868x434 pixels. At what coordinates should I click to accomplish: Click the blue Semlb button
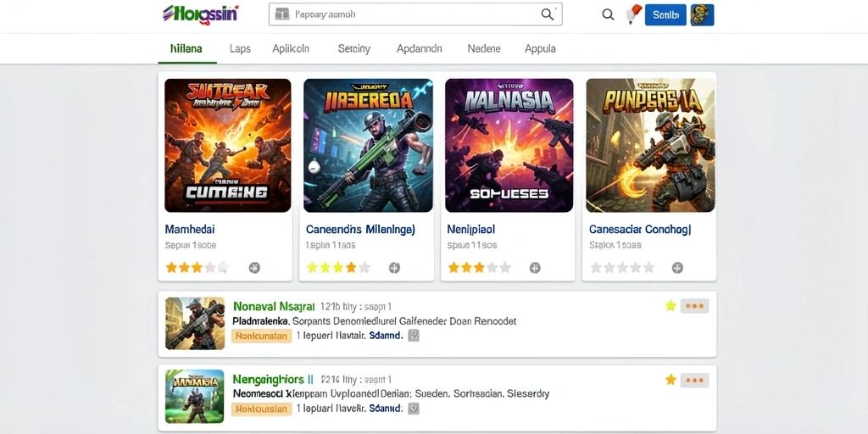(x=665, y=15)
